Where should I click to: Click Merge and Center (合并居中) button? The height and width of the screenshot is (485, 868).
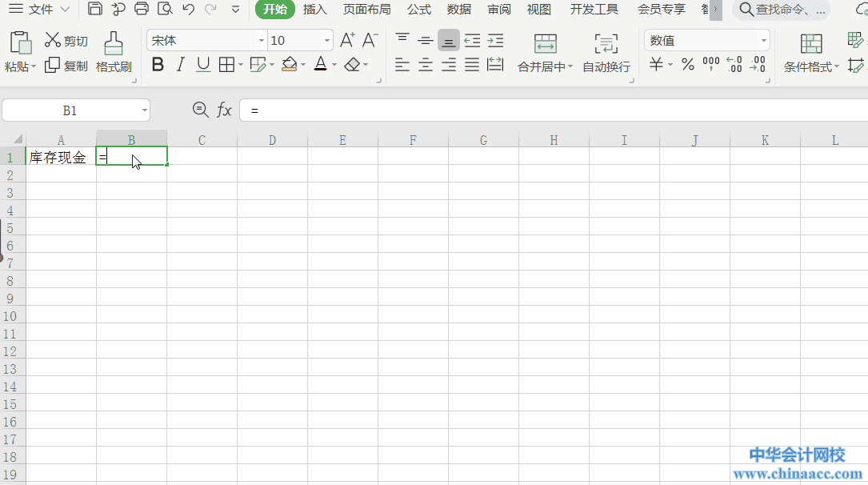(x=546, y=53)
